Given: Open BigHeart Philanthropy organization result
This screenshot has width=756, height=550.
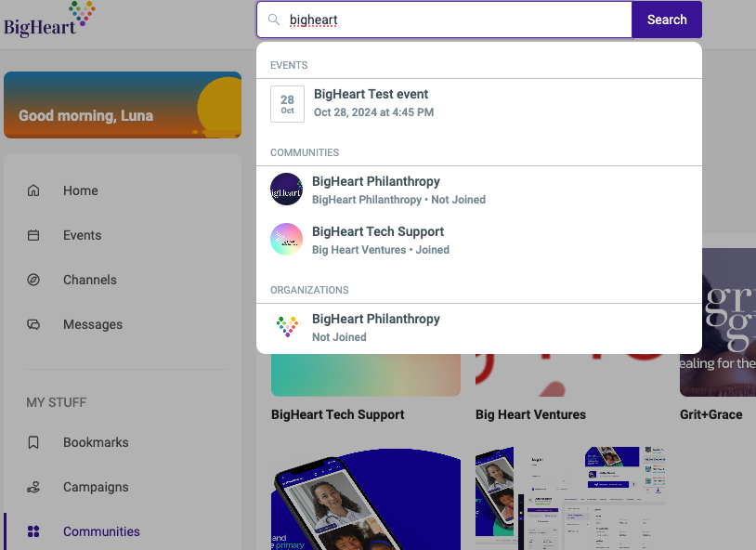Looking at the screenshot, I should (x=478, y=327).
